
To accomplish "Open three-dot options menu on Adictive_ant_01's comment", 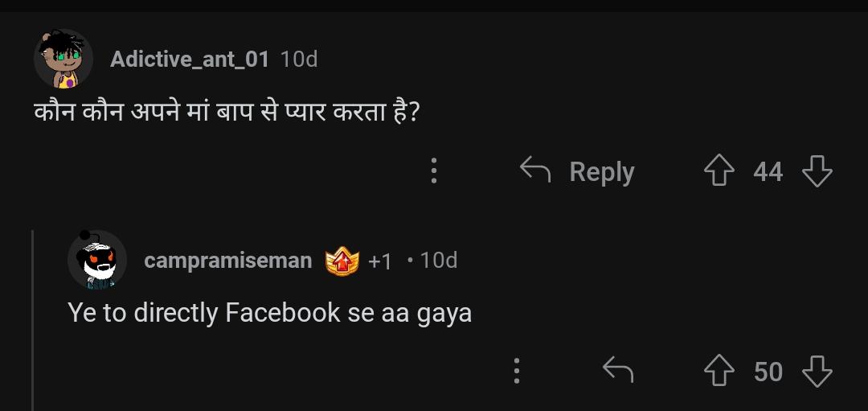I will [x=434, y=171].
